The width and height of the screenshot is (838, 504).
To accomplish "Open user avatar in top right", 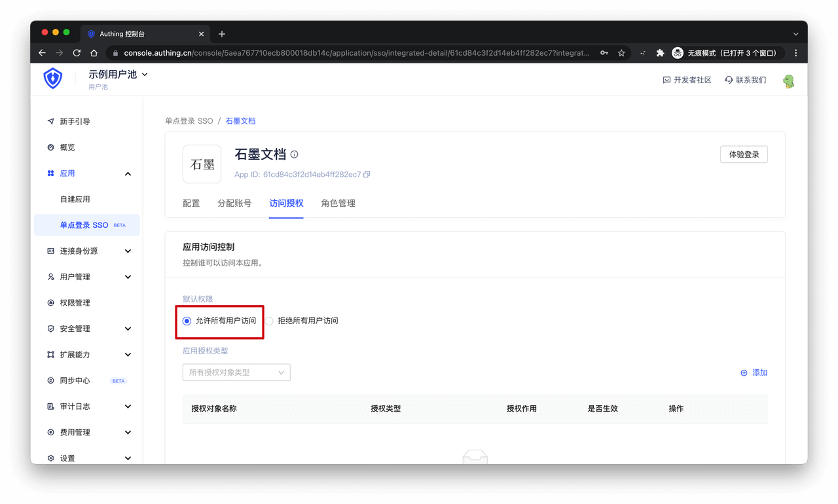I will pos(788,81).
